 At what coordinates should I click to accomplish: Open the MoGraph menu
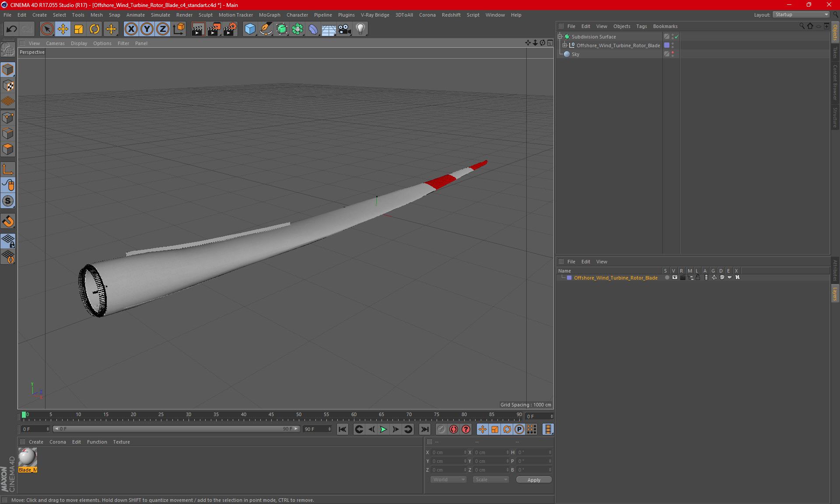(x=269, y=15)
